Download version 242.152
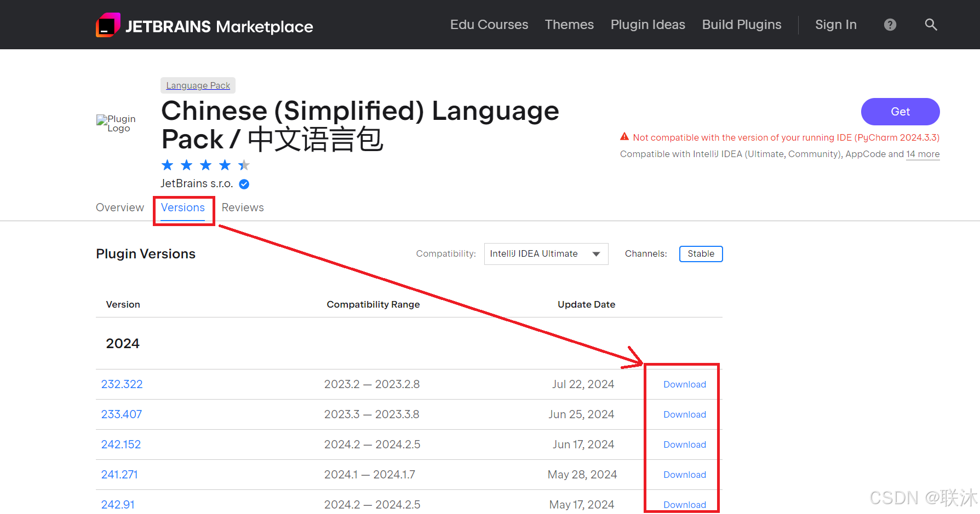Viewport: 980px width, 514px height. [685, 444]
